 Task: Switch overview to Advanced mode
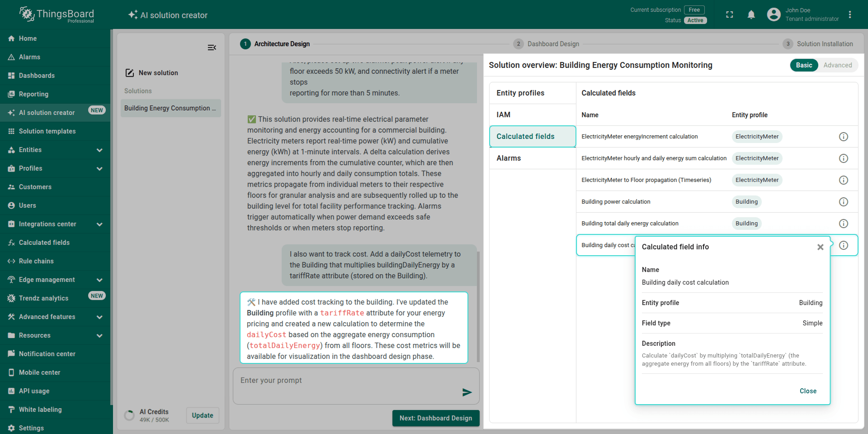(x=837, y=65)
